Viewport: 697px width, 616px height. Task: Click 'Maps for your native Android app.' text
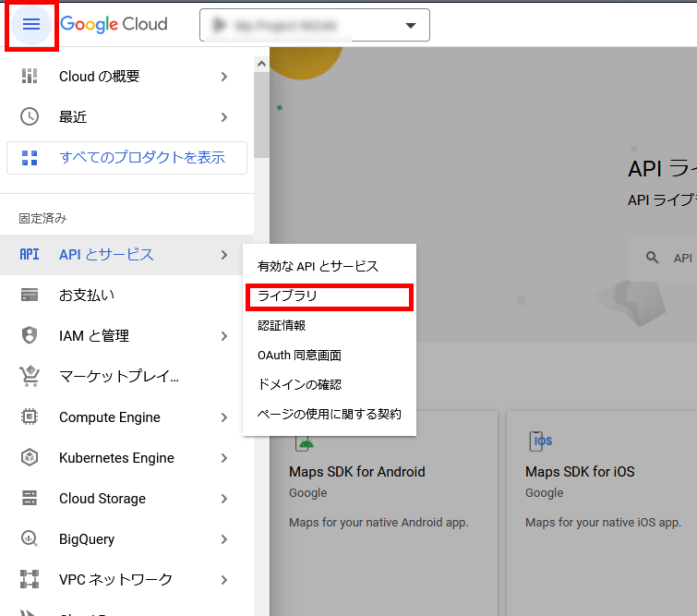coord(379,522)
